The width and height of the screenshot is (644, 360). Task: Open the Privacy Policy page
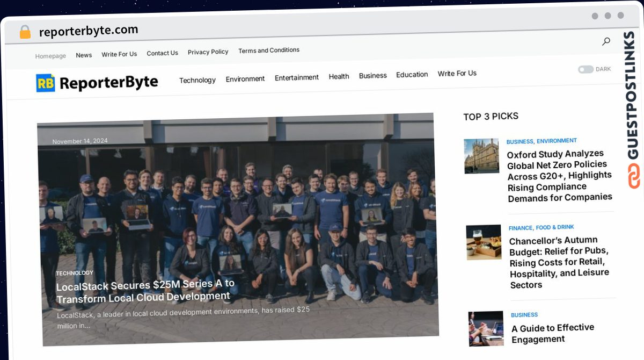point(208,52)
